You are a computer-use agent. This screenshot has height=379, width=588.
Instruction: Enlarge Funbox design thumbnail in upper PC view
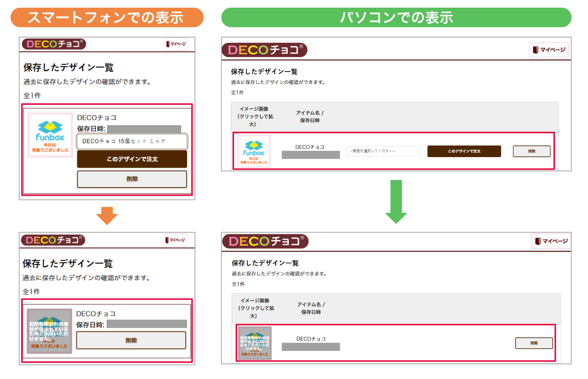click(254, 151)
